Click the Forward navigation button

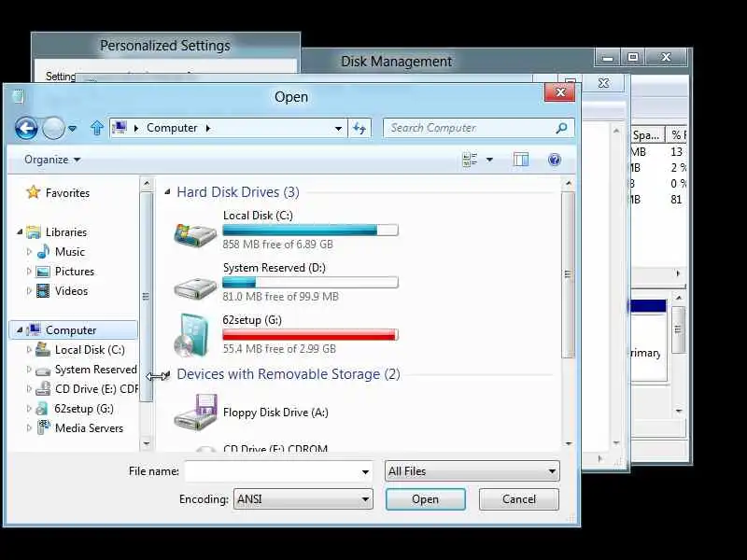[53, 128]
